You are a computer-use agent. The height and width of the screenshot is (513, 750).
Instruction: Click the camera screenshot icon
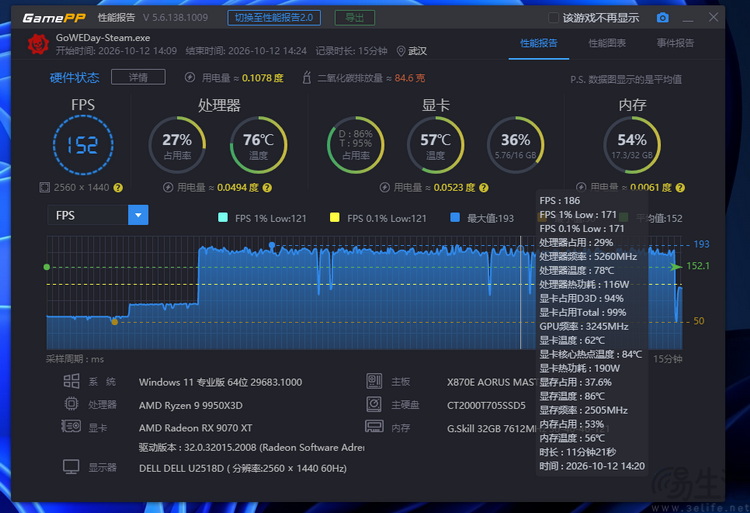click(662, 18)
